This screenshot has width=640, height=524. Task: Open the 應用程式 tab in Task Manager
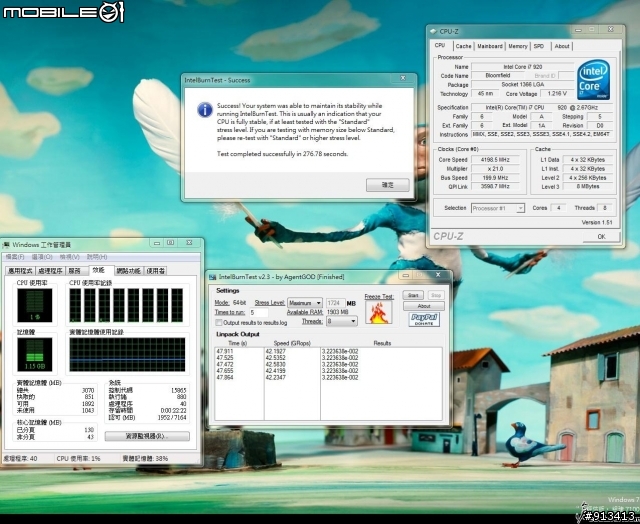pyautogui.click(x=20, y=271)
